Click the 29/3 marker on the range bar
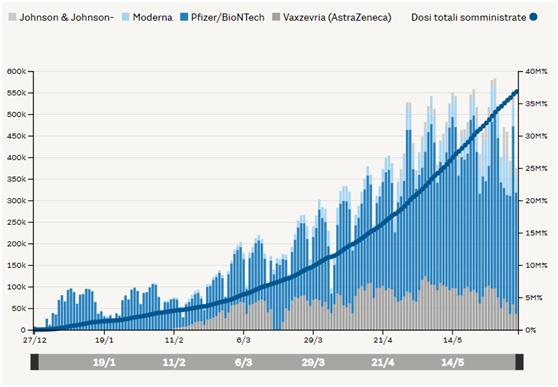This screenshot has width=558, height=387. click(x=313, y=362)
